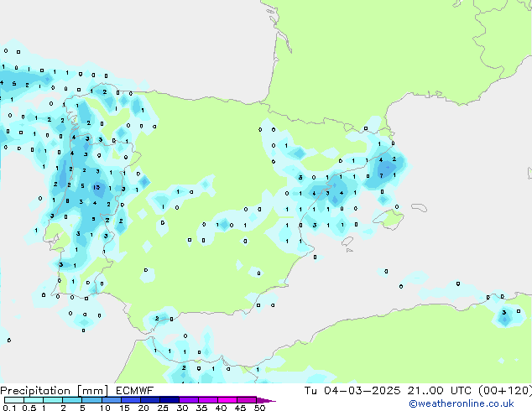
Task: Pick the 0.1–0.5 mm legend color swatch
Action: pyautogui.click(x=14, y=400)
